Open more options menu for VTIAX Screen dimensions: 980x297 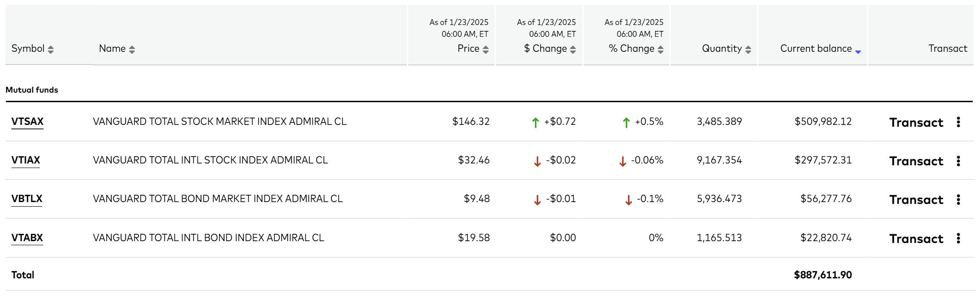[x=958, y=161]
